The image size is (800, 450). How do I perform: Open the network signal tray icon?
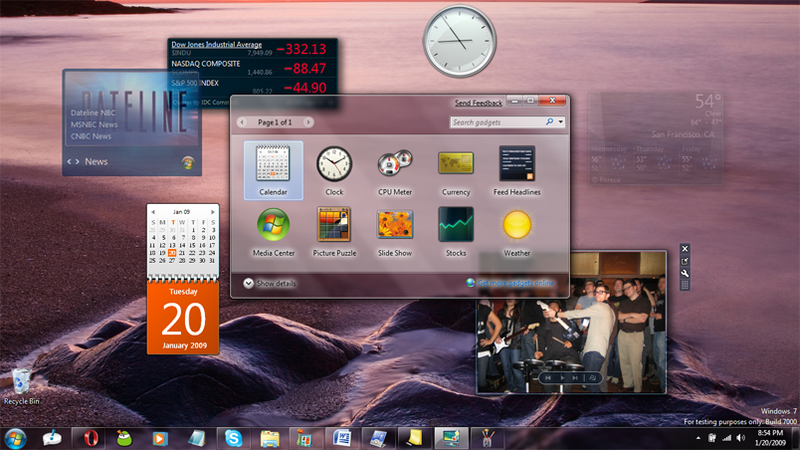pos(727,438)
